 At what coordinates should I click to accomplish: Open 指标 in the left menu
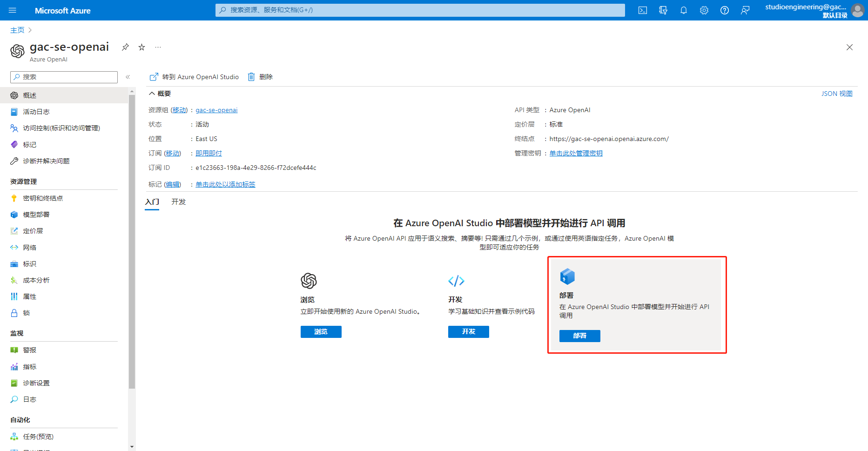tap(64, 367)
